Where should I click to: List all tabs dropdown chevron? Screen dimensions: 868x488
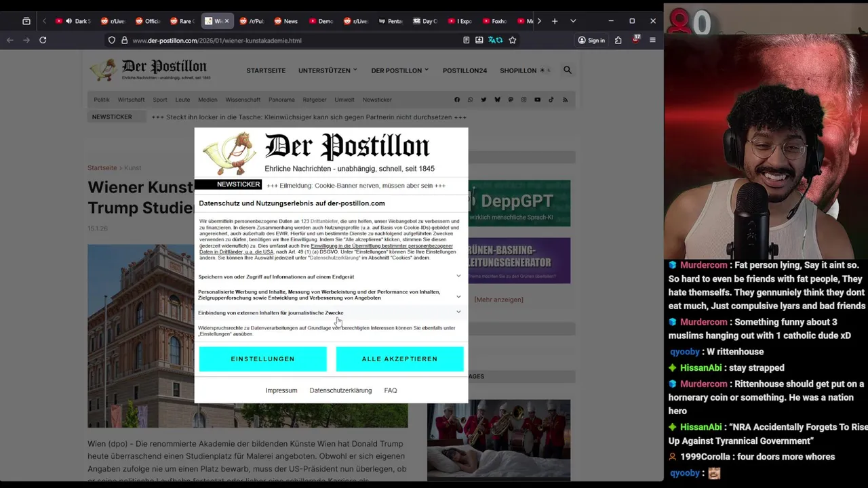pos(573,21)
